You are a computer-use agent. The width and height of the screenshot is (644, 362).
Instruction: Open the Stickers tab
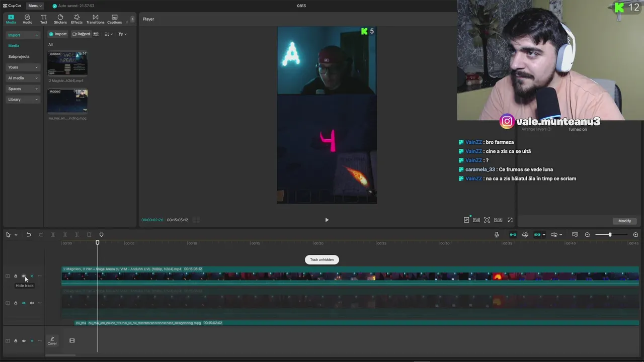60,19
